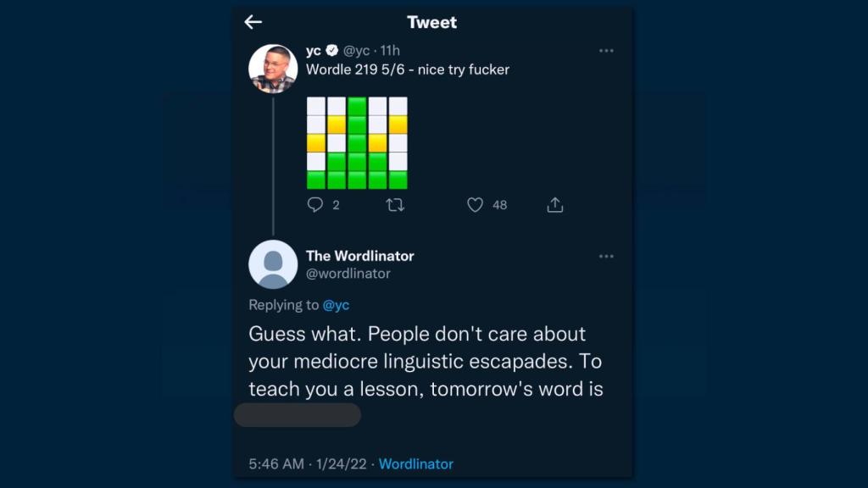Click the redacted word bar
868x488 pixels.
coord(298,415)
